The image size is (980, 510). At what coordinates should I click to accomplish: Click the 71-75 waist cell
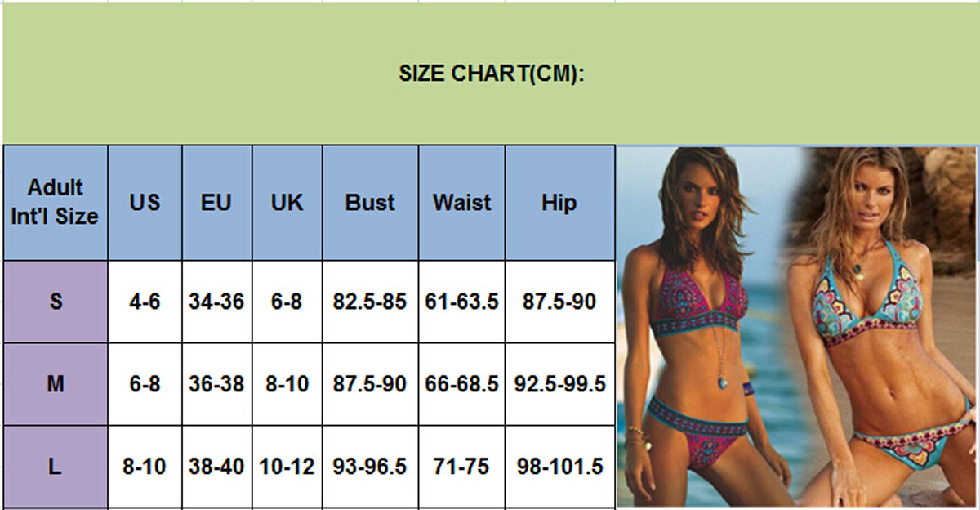[461, 467]
